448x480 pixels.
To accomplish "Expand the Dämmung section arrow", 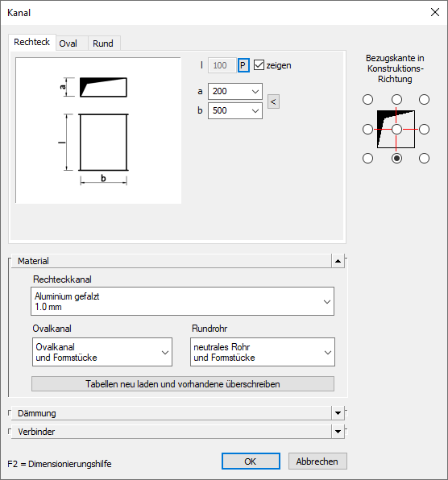I will pyautogui.click(x=338, y=413).
